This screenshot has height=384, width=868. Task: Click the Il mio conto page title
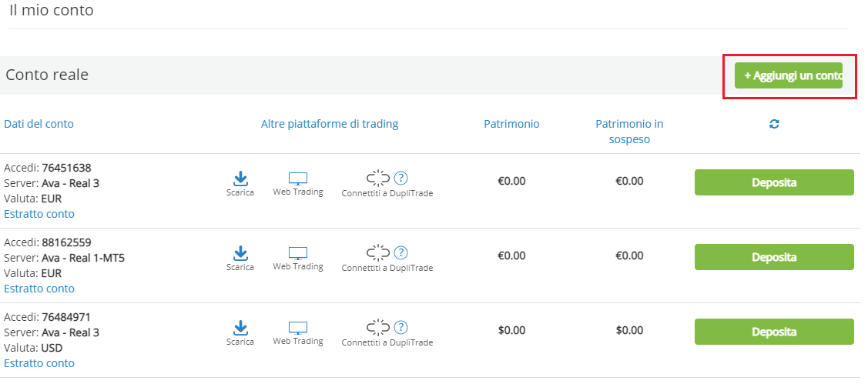pos(52,10)
